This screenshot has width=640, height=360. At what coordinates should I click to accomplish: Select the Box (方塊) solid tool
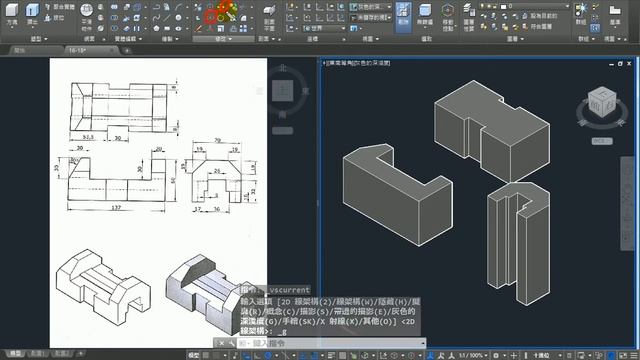pyautogui.click(x=12, y=14)
